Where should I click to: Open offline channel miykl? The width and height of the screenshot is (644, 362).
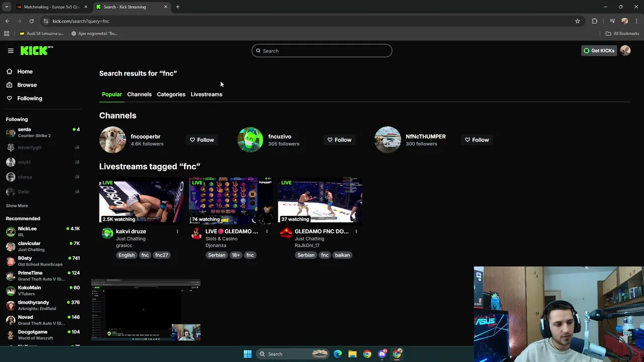(43, 162)
